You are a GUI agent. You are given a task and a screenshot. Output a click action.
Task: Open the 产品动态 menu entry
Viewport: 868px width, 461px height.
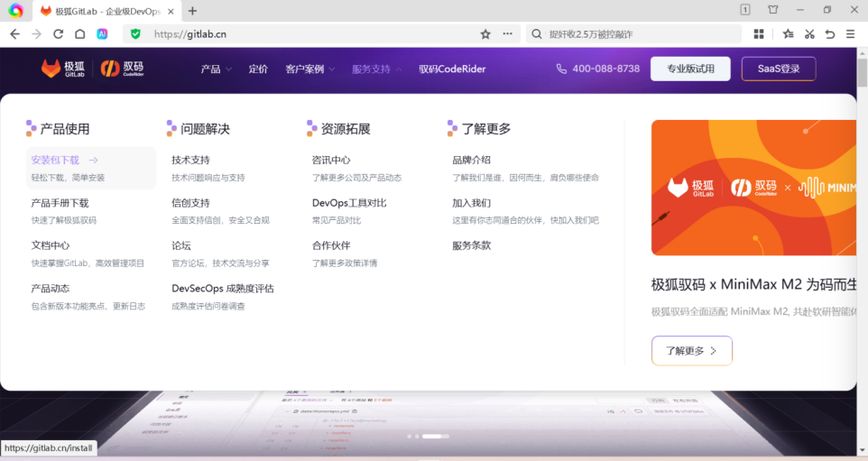pos(51,289)
